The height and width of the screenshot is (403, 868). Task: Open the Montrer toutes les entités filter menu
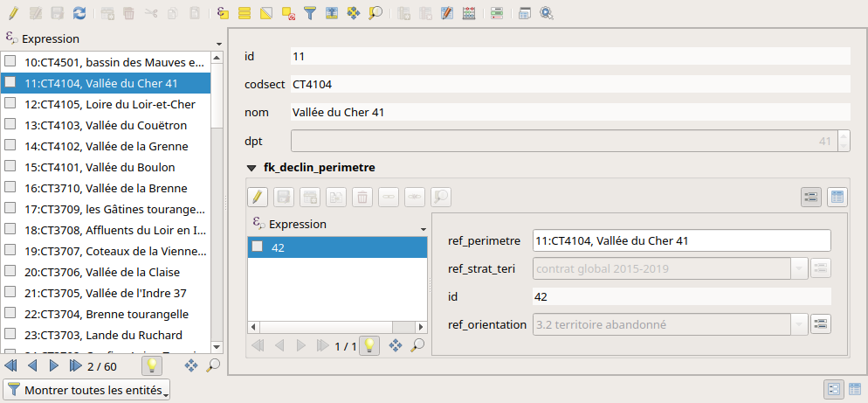tap(86, 390)
